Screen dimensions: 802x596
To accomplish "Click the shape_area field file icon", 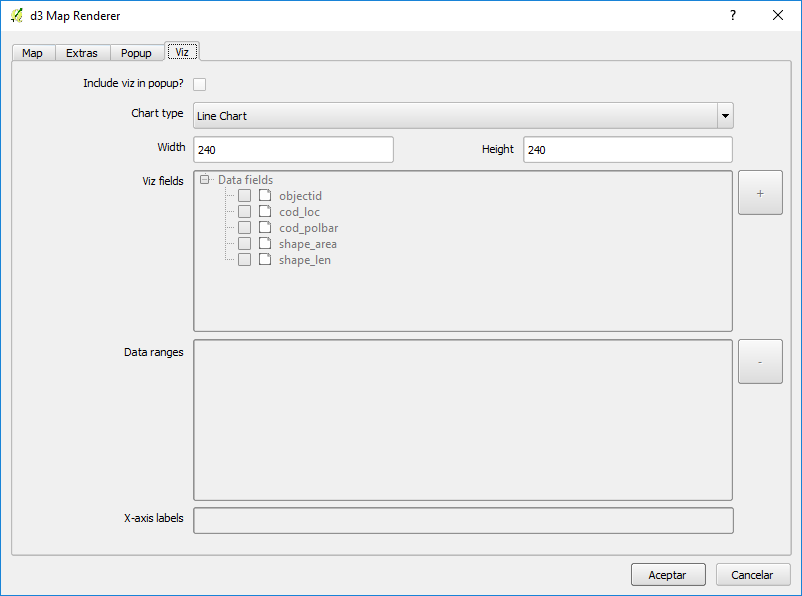I will (265, 244).
